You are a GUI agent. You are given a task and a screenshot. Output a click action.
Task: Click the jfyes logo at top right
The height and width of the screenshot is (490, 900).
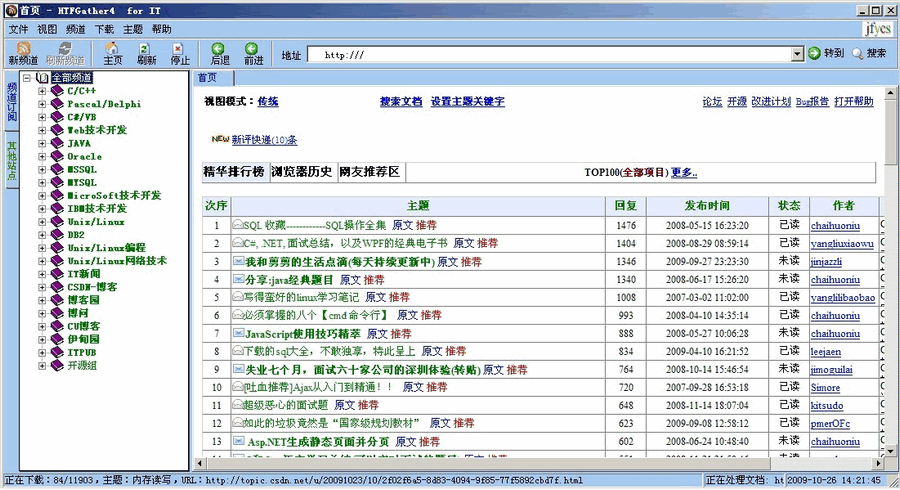878,29
